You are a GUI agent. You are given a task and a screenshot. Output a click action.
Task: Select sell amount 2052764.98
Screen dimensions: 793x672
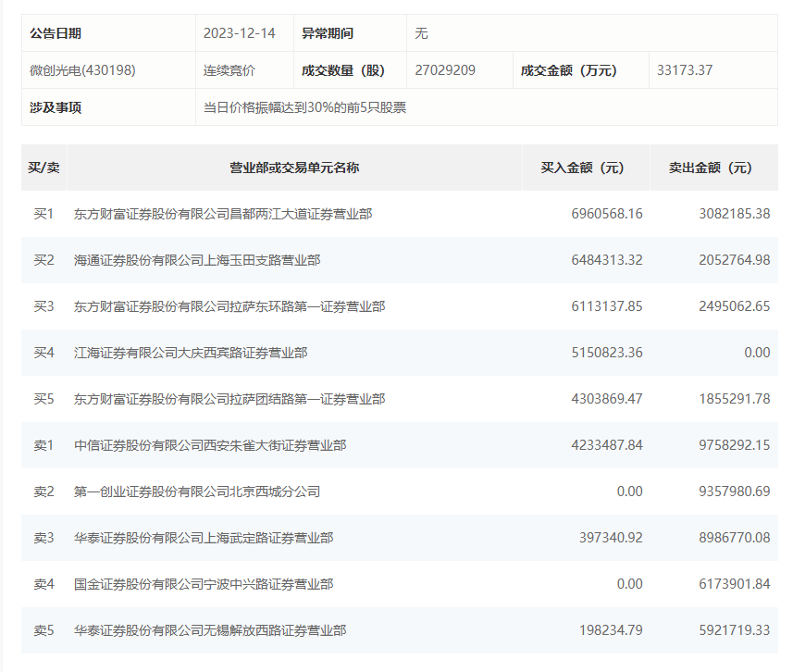[x=735, y=260]
